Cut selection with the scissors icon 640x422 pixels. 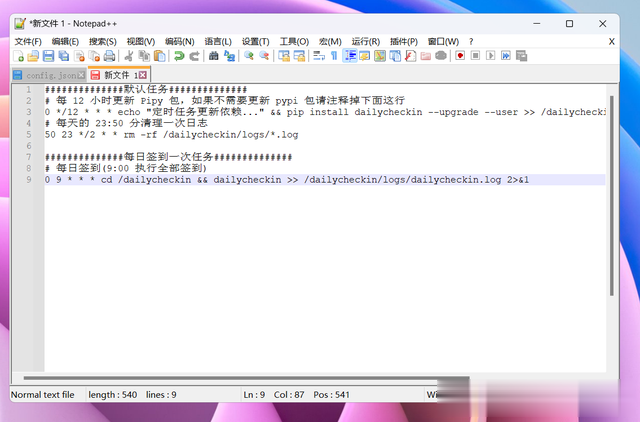pyautogui.click(x=129, y=56)
